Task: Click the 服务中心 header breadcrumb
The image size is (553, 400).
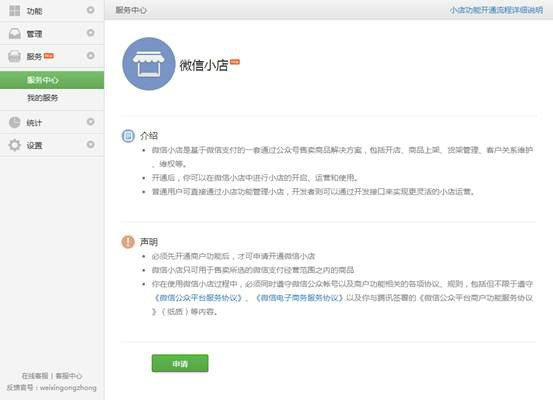Action: point(131,10)
